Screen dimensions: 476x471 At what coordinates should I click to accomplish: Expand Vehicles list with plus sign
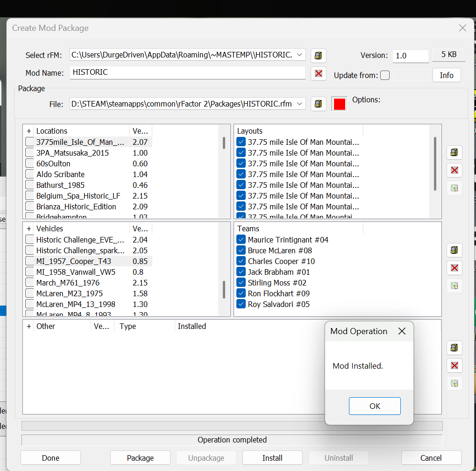click(29, 228)
